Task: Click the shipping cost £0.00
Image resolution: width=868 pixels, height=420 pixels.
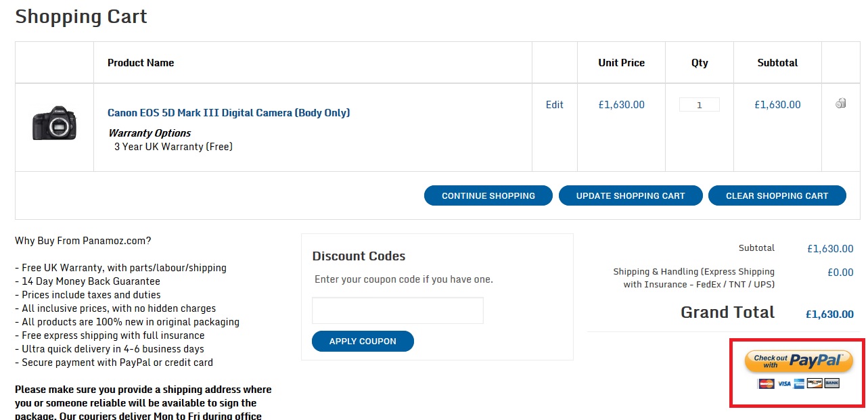Action: tap(840, 273)
